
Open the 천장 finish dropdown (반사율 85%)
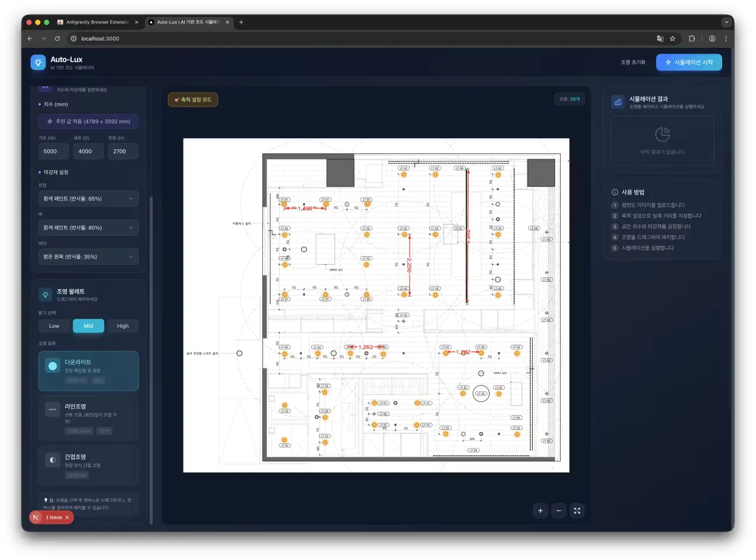pos(89,199)
